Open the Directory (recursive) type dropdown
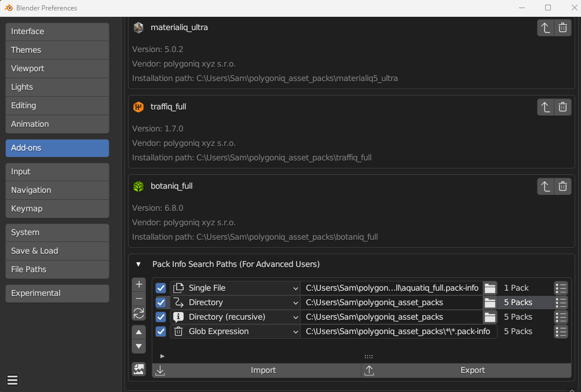 235,317
